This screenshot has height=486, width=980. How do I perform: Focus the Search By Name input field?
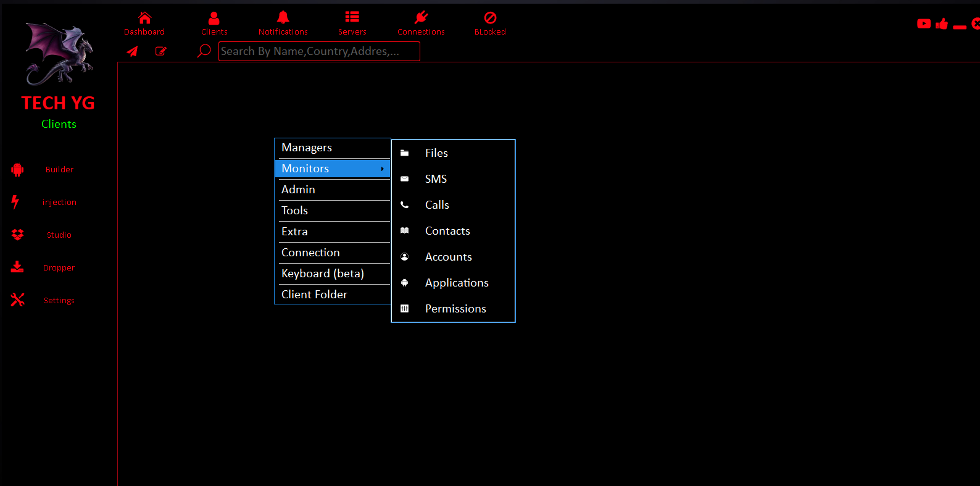point(319,52)
